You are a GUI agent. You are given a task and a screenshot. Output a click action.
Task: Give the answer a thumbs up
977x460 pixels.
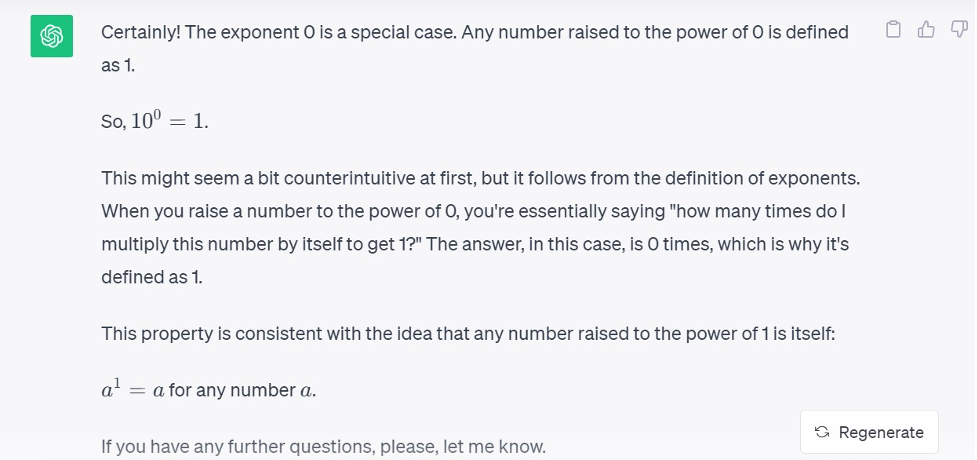[926, 29]
